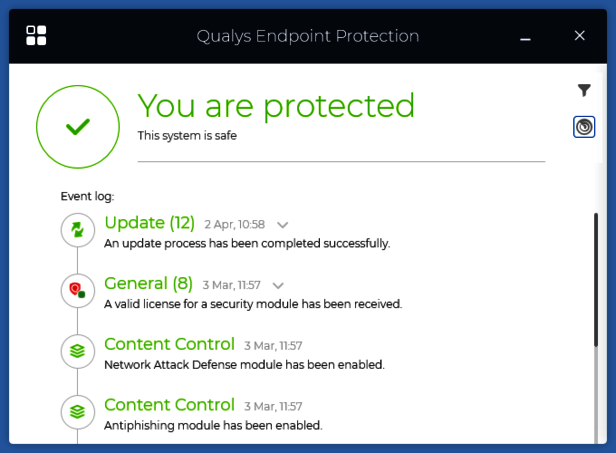Click the large green protected checkmark icon
Viewport: 616px width, 453px height.
77,126
